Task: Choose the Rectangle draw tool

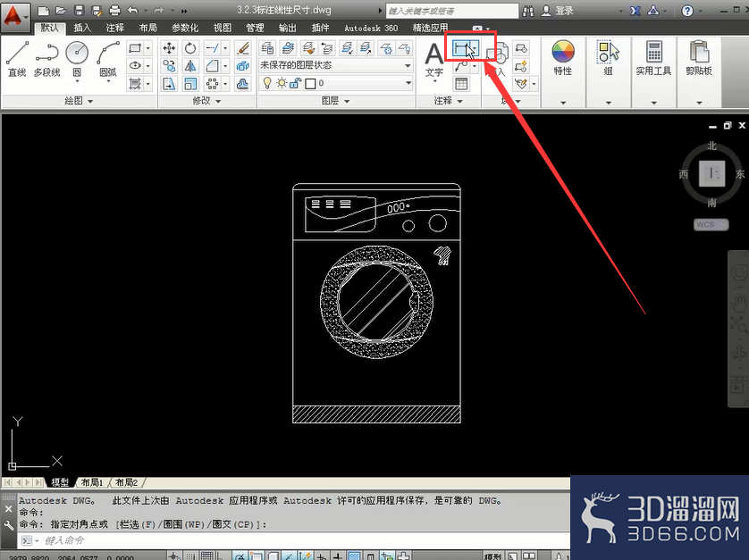Action: click(135, 47)
